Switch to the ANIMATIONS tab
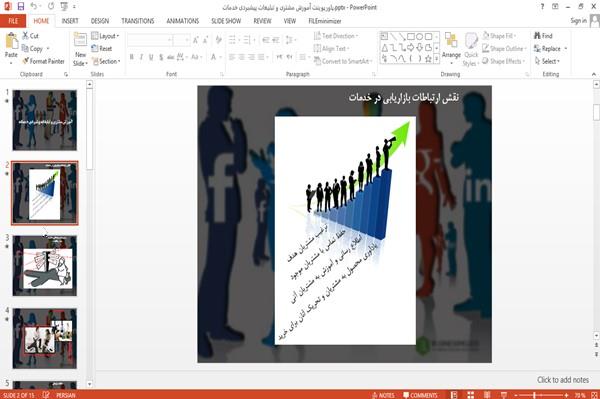The width and height of the screenshot is (600, 399). click(x=183, y=21)
